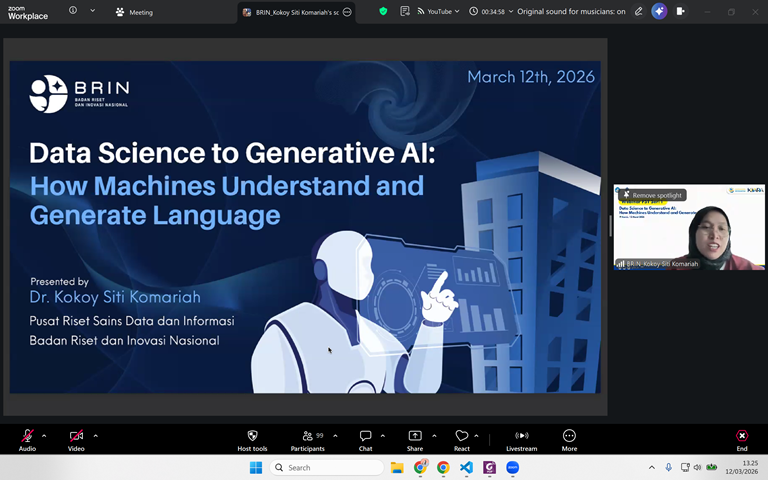Open the Participants panel

[x=307, y=436]
